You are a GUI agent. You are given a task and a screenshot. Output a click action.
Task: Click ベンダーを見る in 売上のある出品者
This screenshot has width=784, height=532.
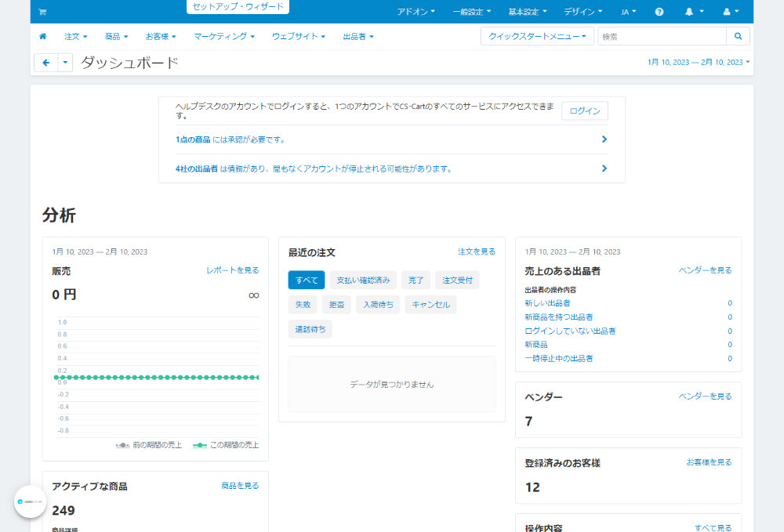click(x=705, y=270)
